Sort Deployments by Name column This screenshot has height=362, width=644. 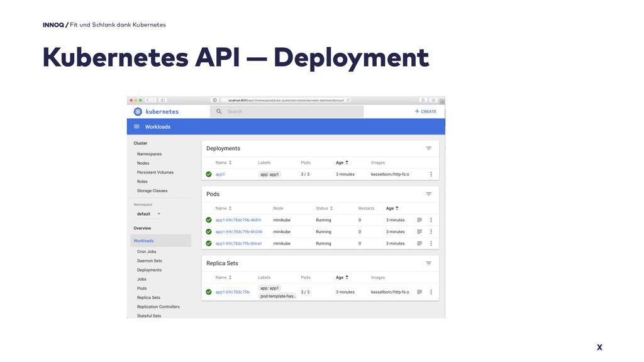click(x=223, y=163)
